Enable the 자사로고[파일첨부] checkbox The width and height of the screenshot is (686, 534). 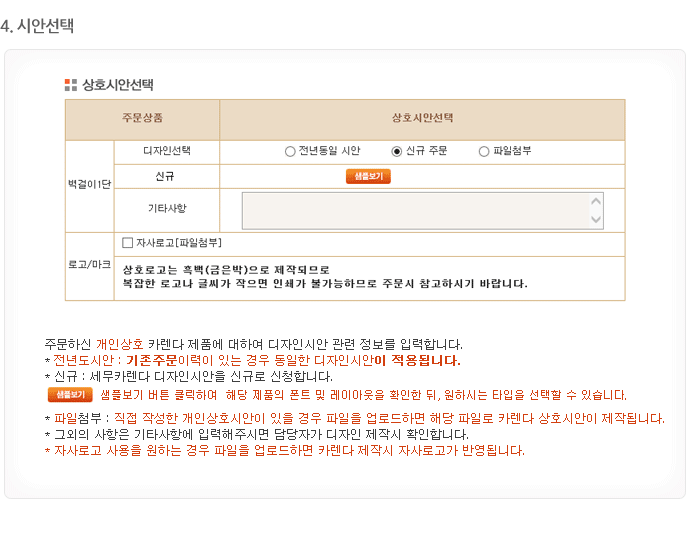coord(128,243)
